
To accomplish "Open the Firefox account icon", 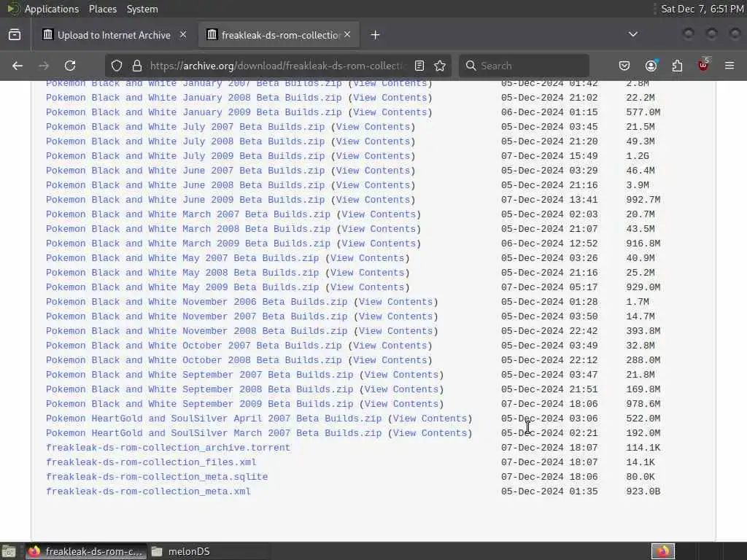I will [x=651, y=66].
